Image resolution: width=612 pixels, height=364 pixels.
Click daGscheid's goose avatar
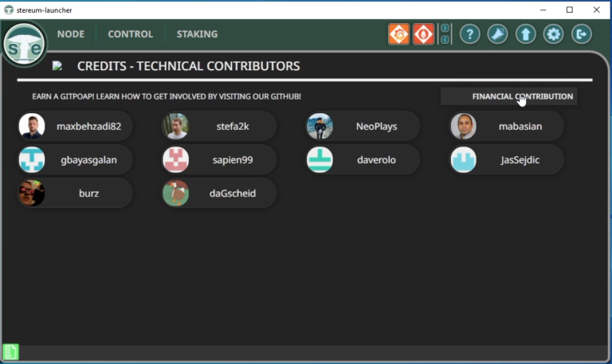pos(176,194)
